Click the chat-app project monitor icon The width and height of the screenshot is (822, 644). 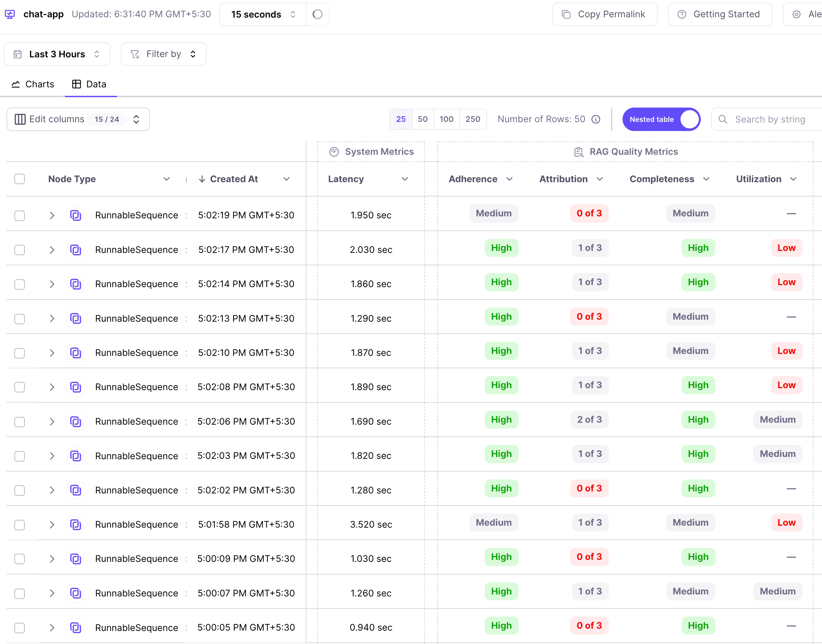point(10,14)
